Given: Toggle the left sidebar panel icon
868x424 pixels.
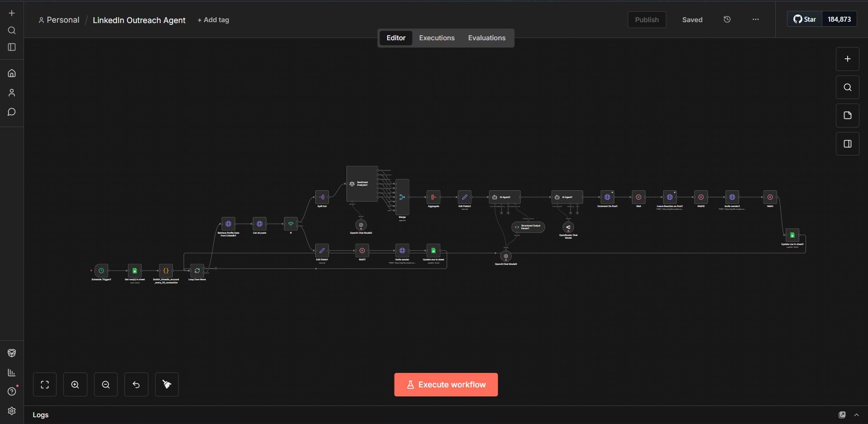Looking at the screenshot, I should pos(12,47).
